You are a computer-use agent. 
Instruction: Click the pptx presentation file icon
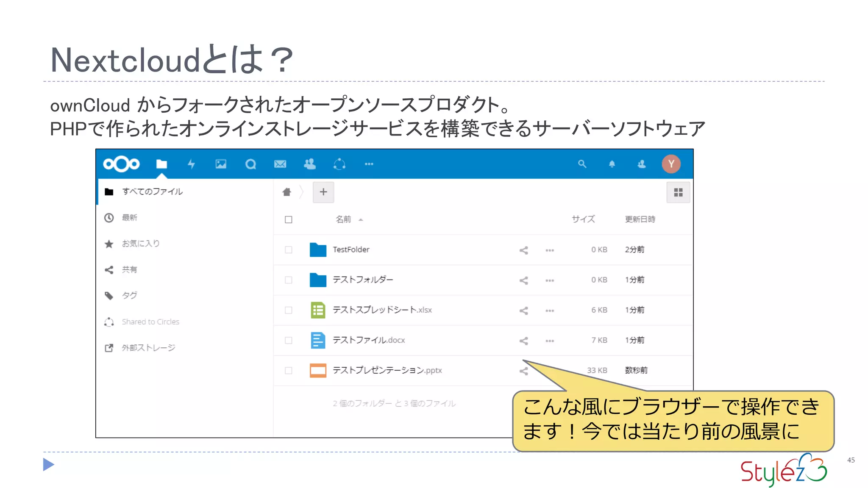coord(318,370)
